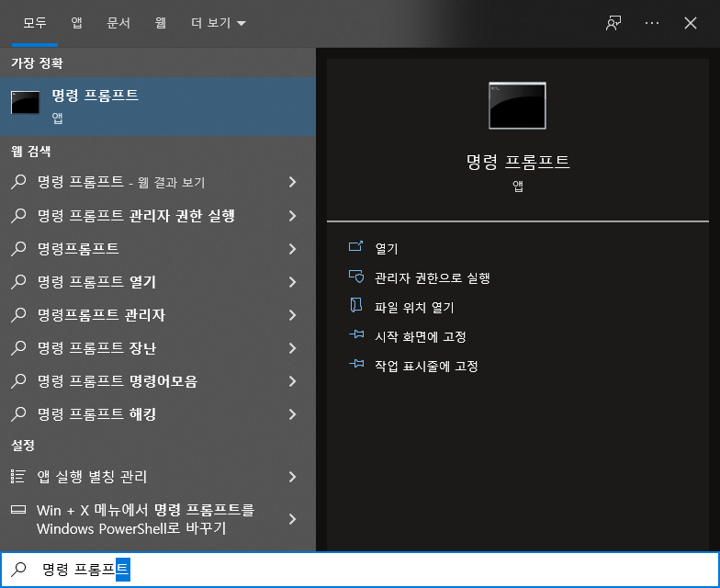Expand arrow for 명령 프롬프트 장난
Viewport: 720px width, 588px height.
pos(292,347)
